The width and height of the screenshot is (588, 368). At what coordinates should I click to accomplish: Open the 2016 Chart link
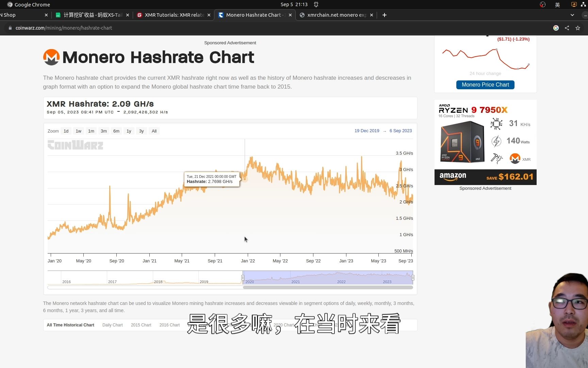(x=169, y=325)
